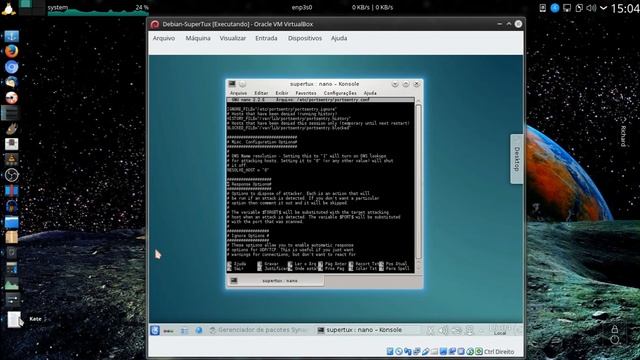Launch Chromium from the dock
Viewport: 640px width, 360px height.
point(11,67)
